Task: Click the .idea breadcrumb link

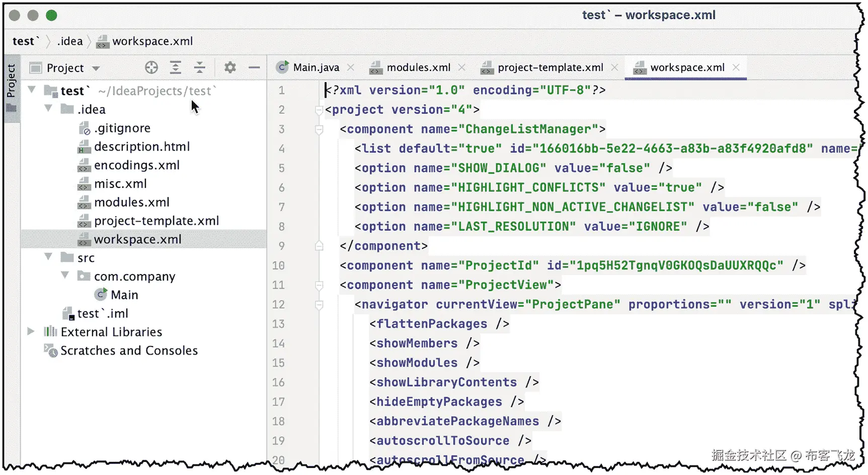Action: 70,41
